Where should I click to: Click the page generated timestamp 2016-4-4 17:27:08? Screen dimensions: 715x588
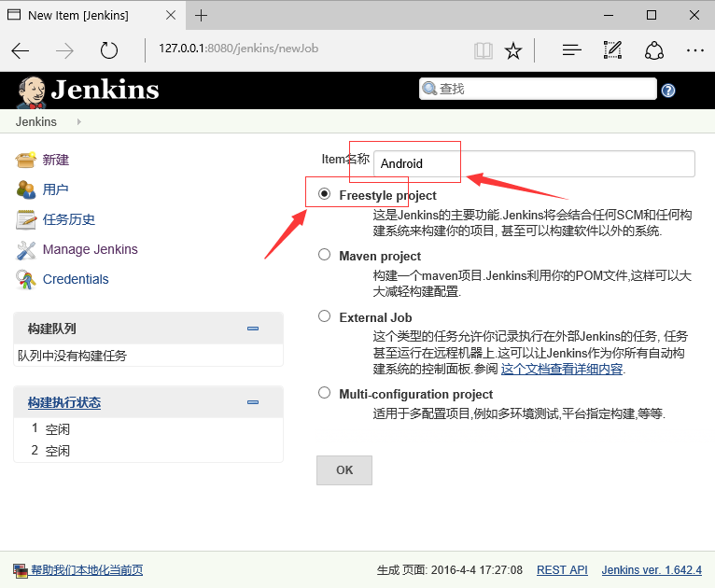tap(477, 570)
